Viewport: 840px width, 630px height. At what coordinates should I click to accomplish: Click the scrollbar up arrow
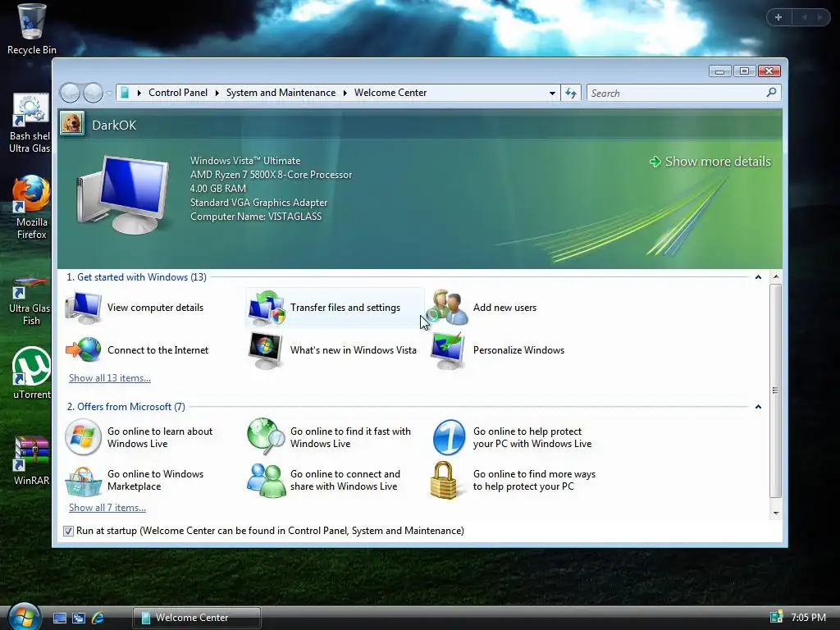pos(776,277)
